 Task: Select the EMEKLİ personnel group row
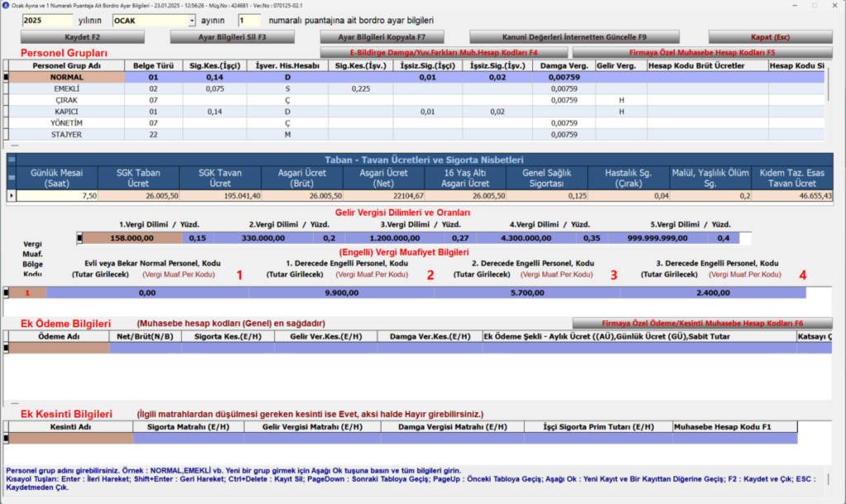[x=415, y=88]
